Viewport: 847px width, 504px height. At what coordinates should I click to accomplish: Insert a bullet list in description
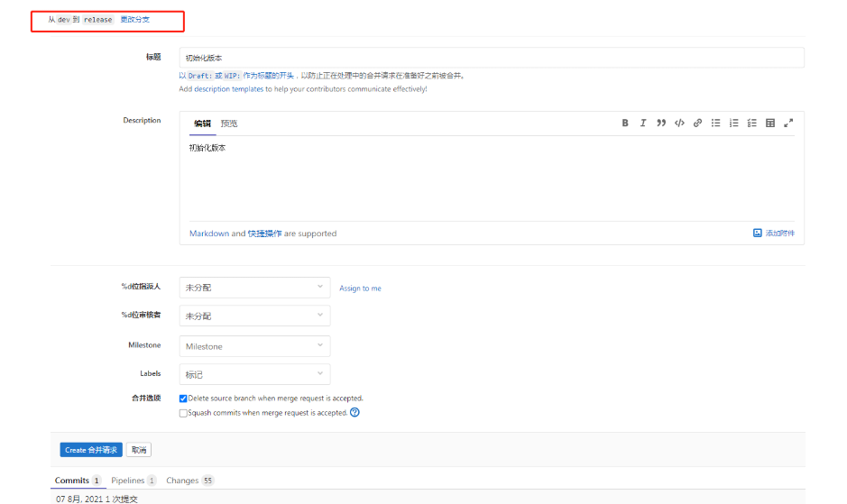point(715,124)
